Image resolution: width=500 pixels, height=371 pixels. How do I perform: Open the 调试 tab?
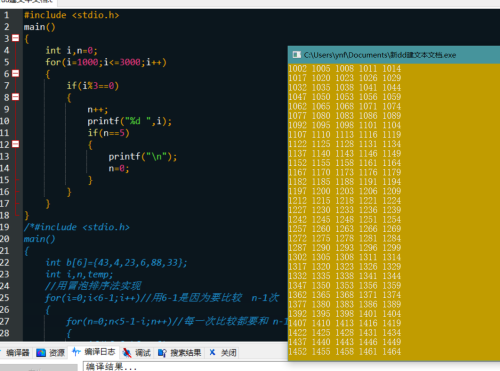(x=137, y=353)
